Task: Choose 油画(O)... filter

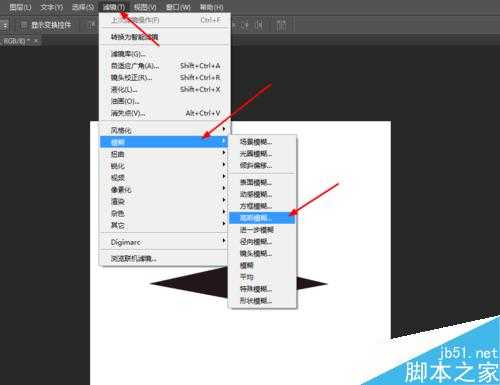Action: (165, 101)
